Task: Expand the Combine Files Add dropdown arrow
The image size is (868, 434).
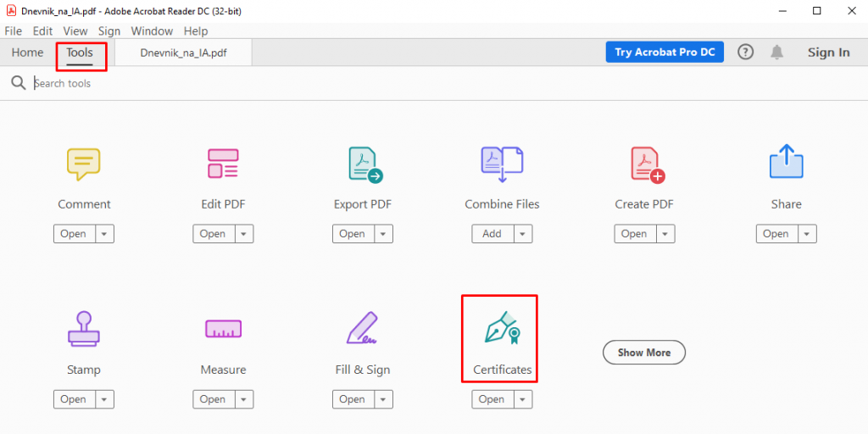Action: click(523, 234)
